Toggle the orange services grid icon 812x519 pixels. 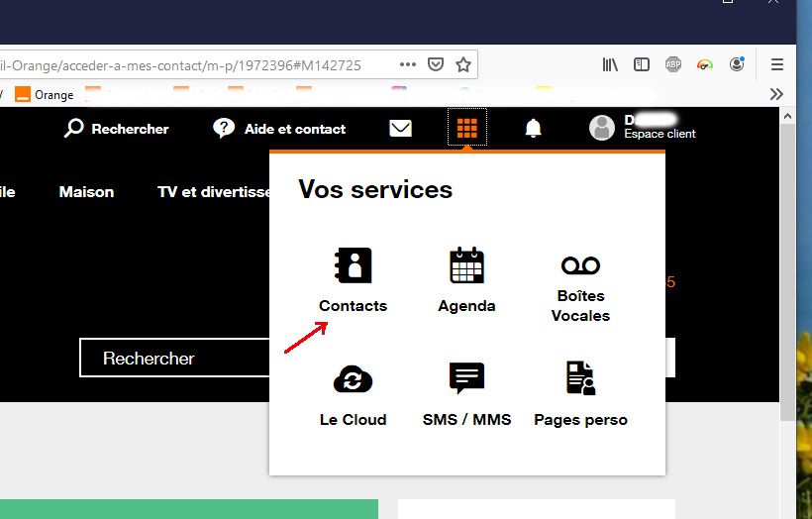[x=466, y=128]
